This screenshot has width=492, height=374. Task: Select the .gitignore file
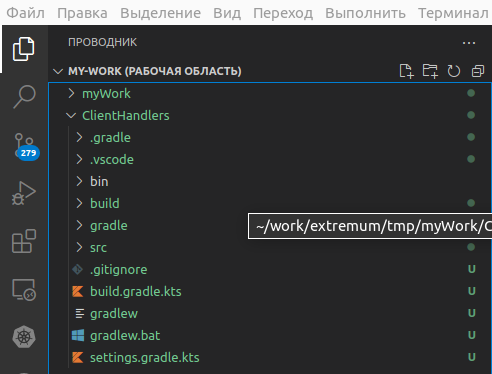[118, 270]
